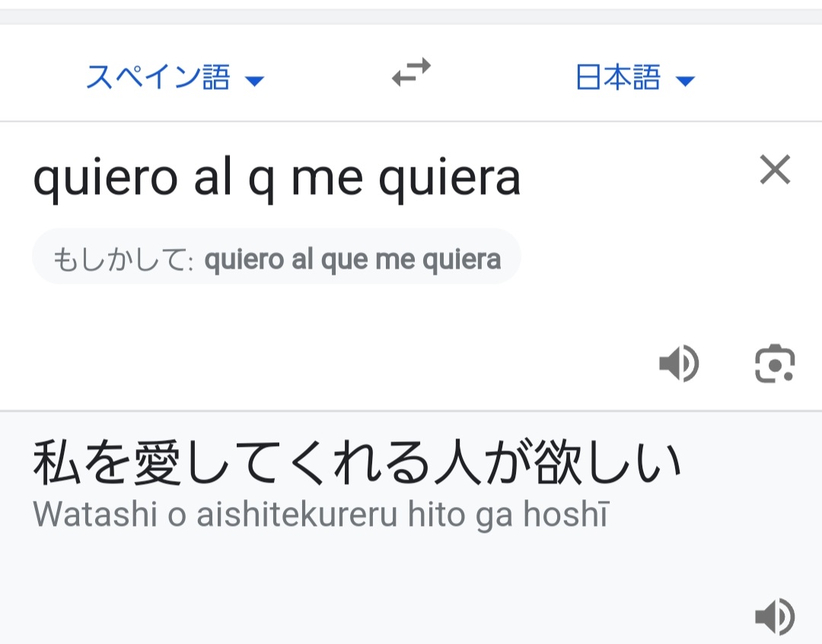The width and height of the screenshot is (822, 644).
Task: Clear the Spanish input text with X
Action: tap(775, 170)
